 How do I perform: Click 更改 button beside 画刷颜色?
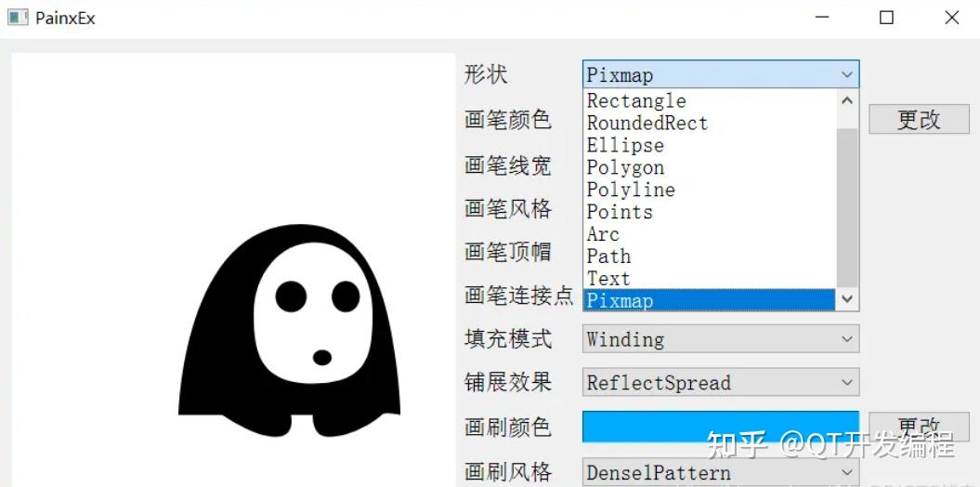click(x=919, y=426)
